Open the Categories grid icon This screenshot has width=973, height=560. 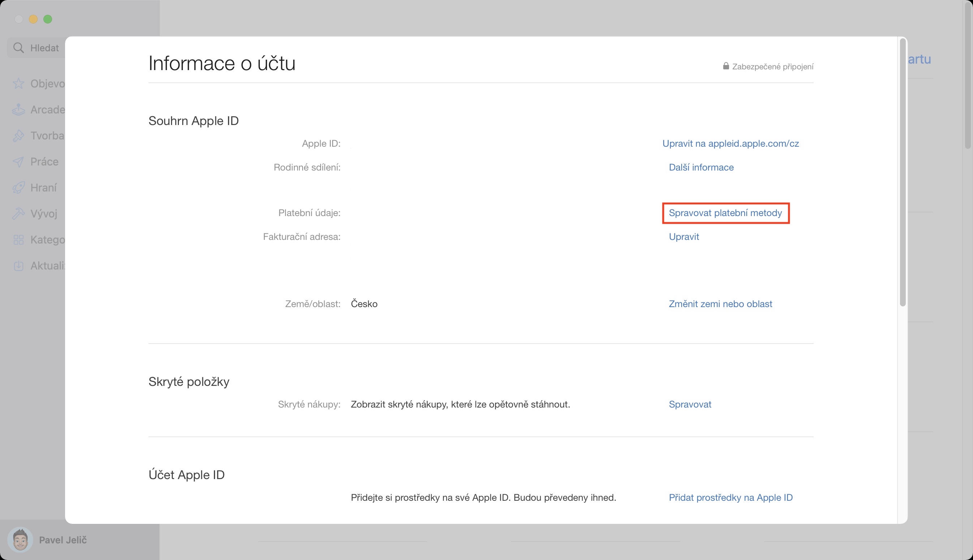(18, 240)
